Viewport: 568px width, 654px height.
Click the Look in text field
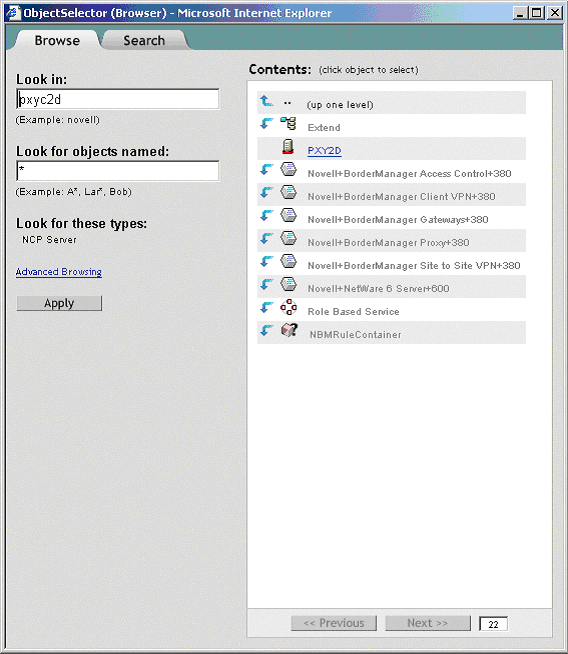click(118, 99)
